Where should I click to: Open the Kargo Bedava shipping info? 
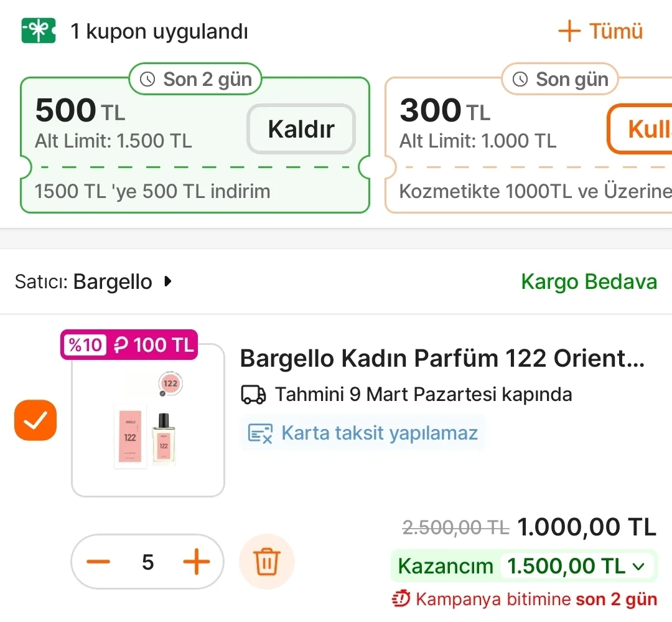pyautogui.click(x=589, y=281)
